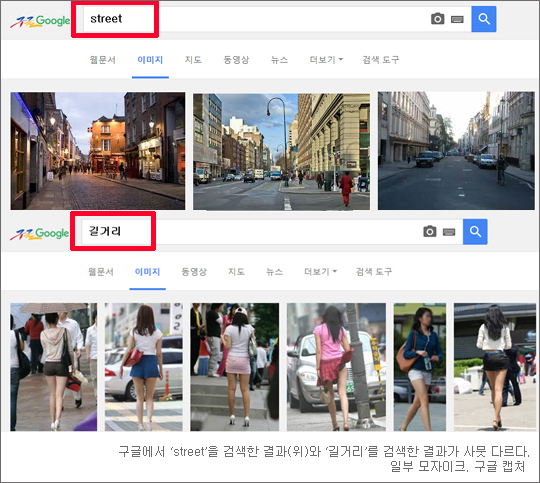This screenshot has width=540, height=483.
Task: Click the blue search button next to 'street'
Action: pos(484,19)
